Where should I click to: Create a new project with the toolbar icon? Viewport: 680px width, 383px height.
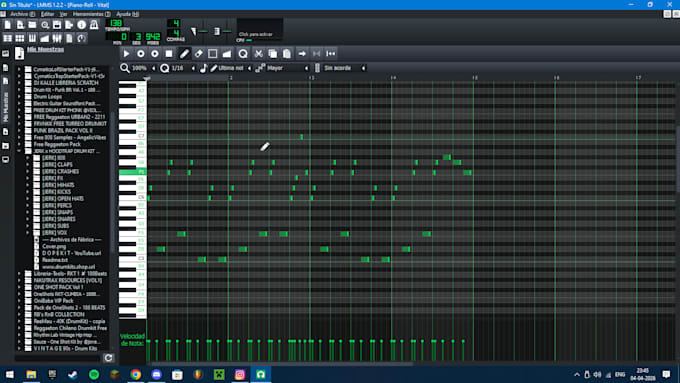(8, 25)
